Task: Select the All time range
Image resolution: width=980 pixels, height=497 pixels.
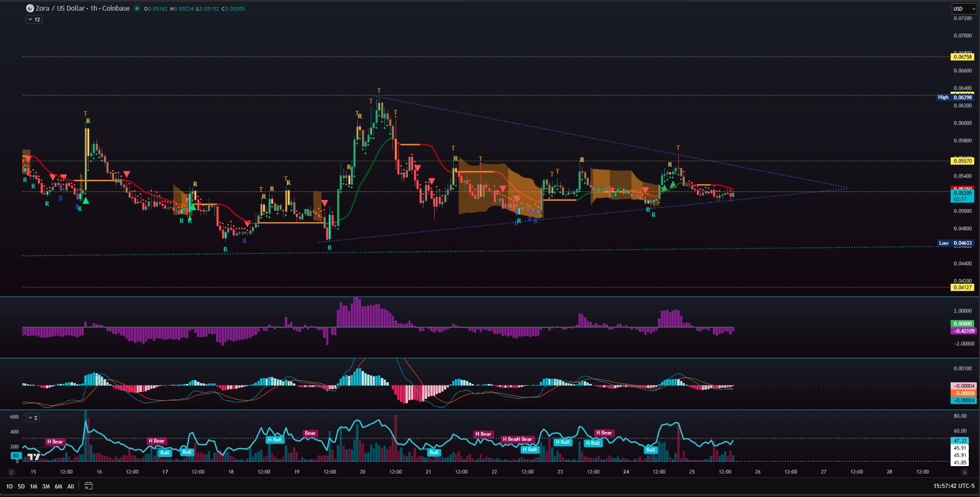Action: (71, 486)
